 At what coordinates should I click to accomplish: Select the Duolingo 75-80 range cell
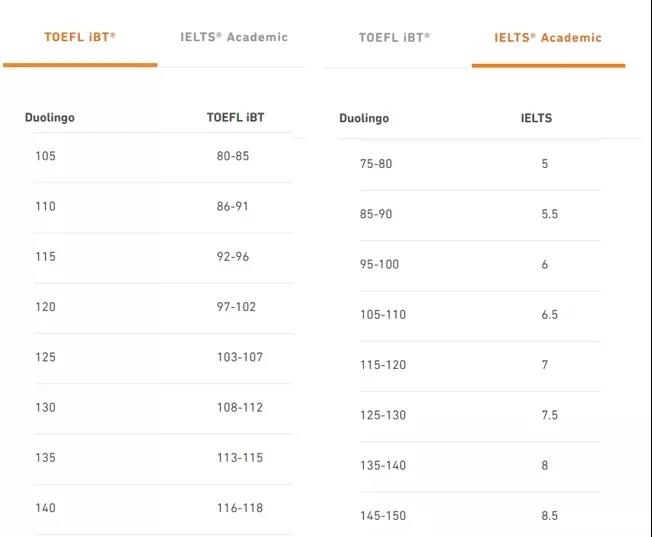pos(377,164)
